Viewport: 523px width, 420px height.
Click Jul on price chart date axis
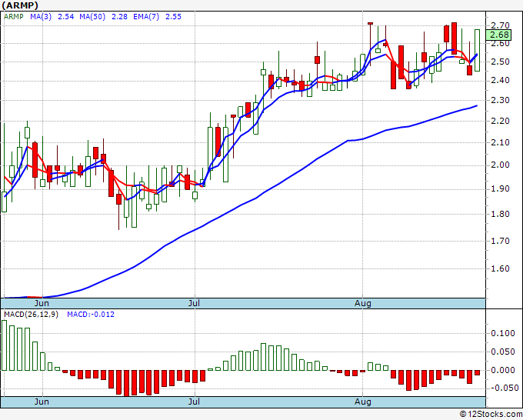[194, 303]
